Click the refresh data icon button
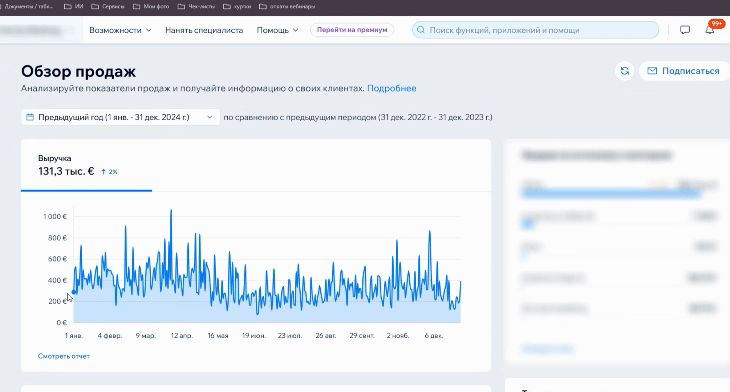The image size is (730, 392). pos(624,71)
